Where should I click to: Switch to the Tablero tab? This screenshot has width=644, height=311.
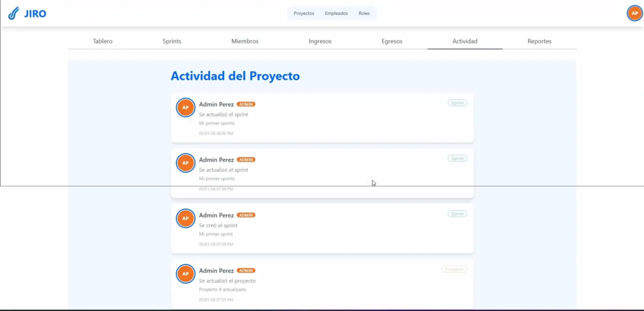[x=102, y=41]
